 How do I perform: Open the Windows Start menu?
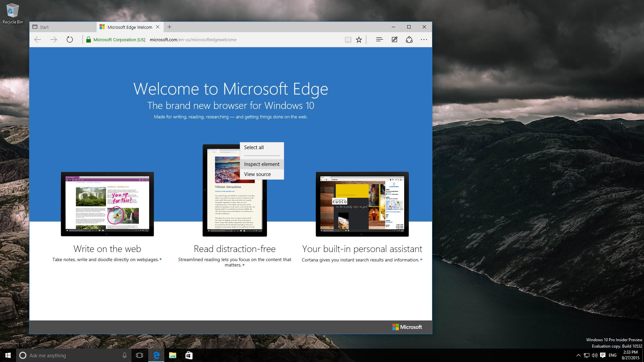tap(8, 355)
